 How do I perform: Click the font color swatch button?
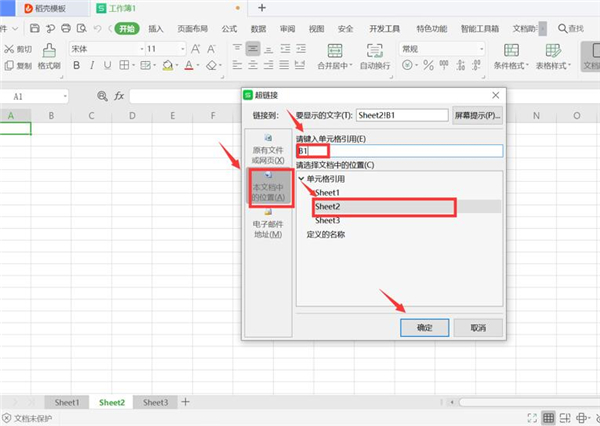coord(187,66)
